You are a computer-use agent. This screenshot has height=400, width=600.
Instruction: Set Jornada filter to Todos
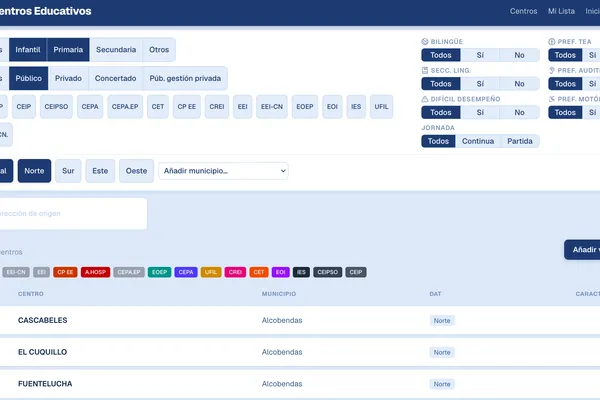(x=439, y=141)
